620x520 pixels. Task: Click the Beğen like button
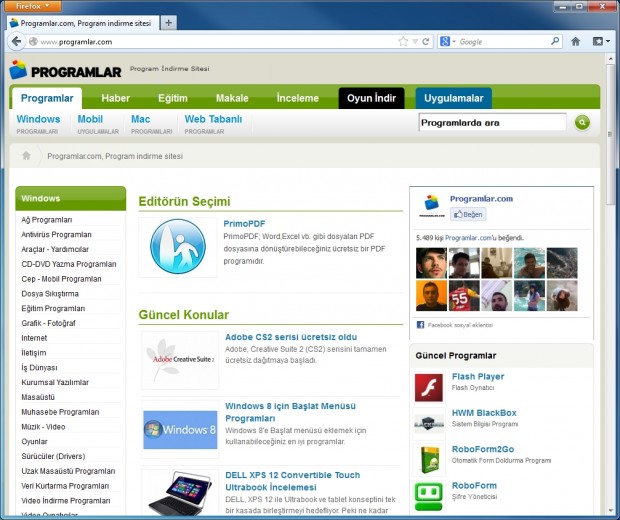(x=468, y=214)
